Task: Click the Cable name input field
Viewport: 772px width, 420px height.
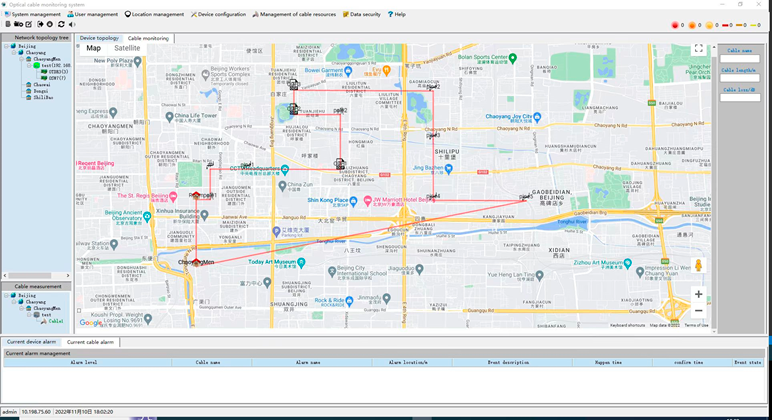Action: pyautogui.click(x=739, y=60)
